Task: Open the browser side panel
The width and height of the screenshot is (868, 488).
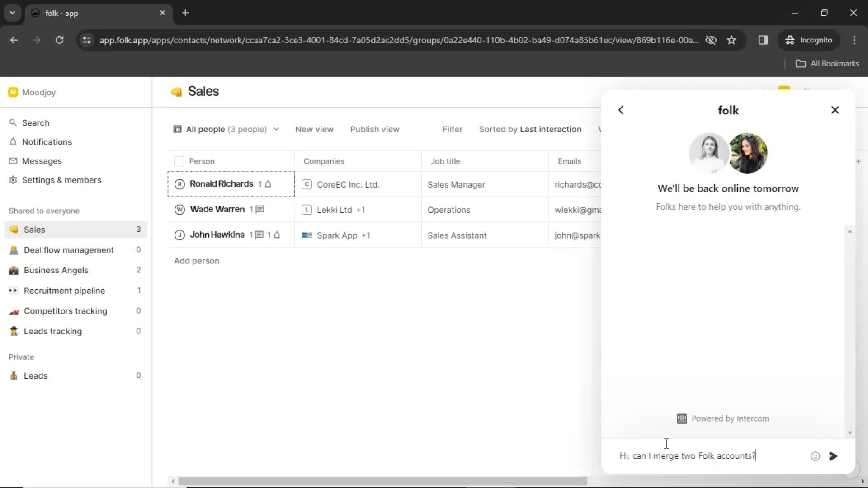Action: coord(763,40)
